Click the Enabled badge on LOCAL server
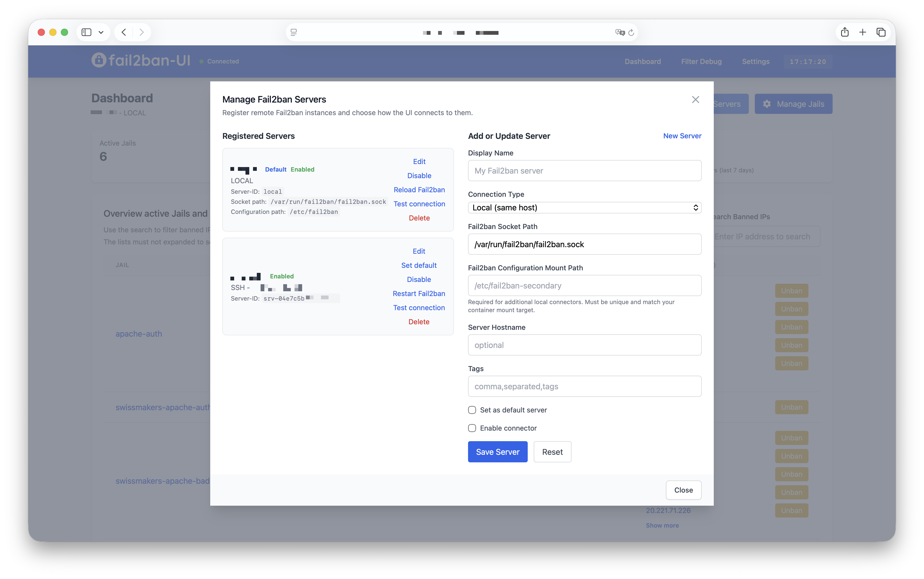The height and width of the screenshot is (579, 924). [x=302, y=169]
